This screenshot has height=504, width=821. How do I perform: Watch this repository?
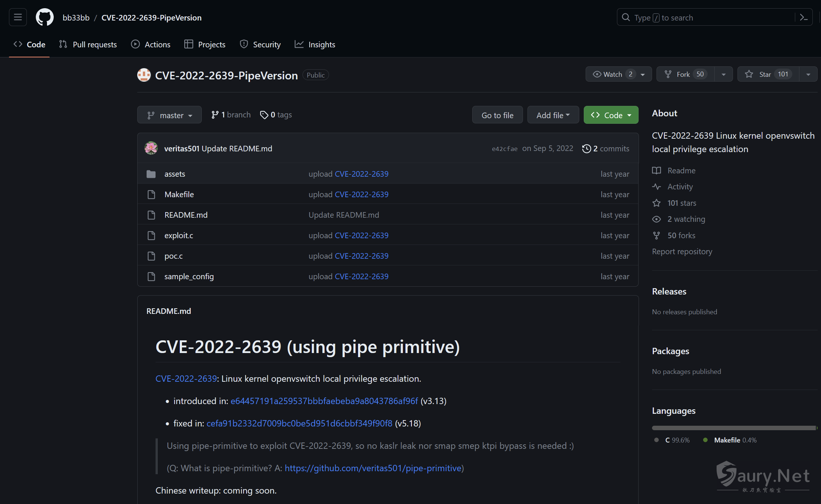point(612,74)
